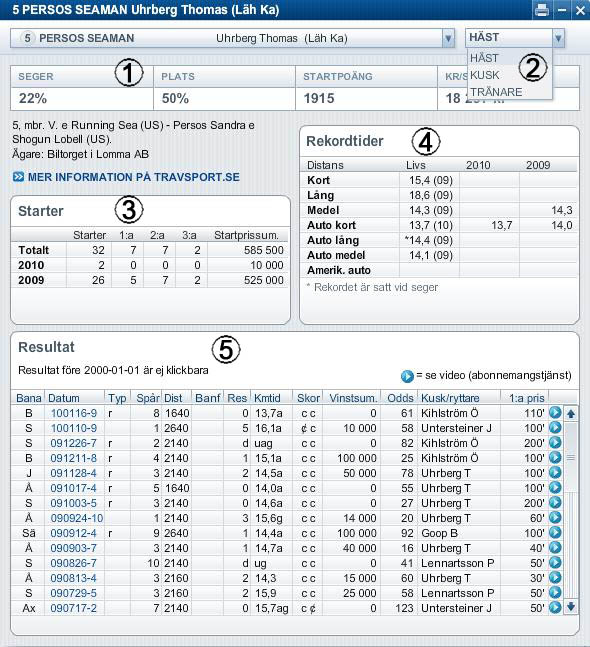
Task: Click driver name Goop B
Action: tap(439, 533)
